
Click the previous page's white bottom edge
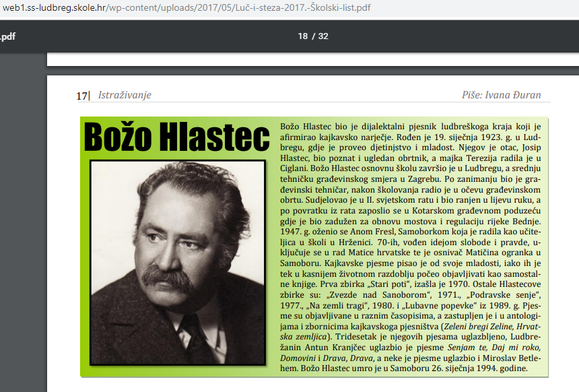coord(310,61)
